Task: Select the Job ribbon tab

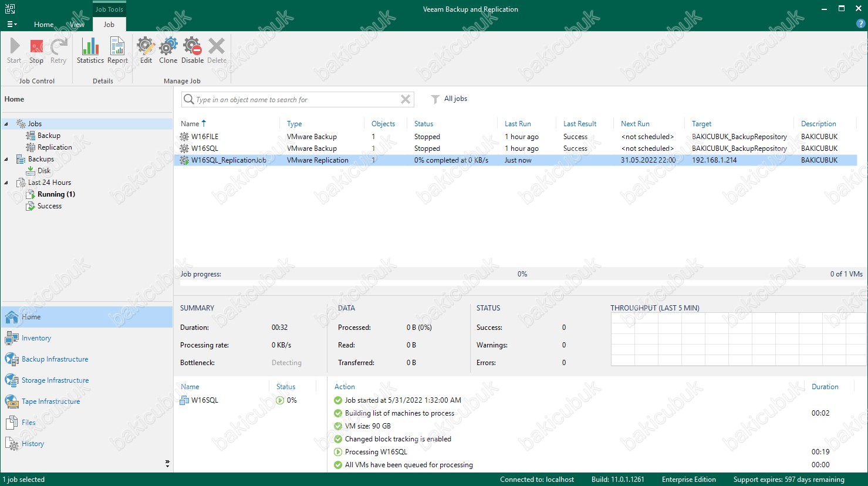Action: click(x=109, y=25)
